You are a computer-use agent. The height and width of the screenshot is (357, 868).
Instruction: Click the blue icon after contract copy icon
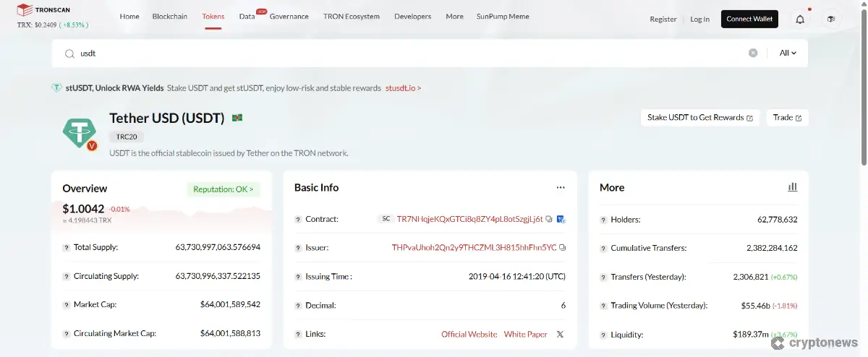(x=561, y=219)
